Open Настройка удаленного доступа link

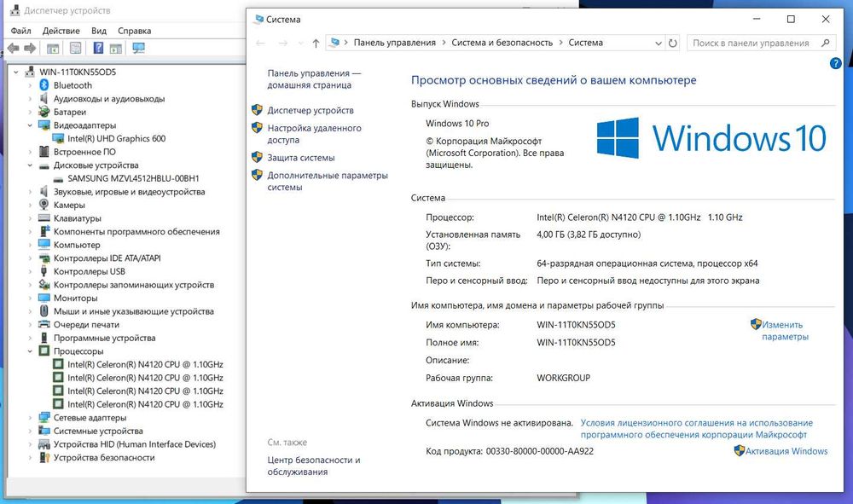click(314, 134)
